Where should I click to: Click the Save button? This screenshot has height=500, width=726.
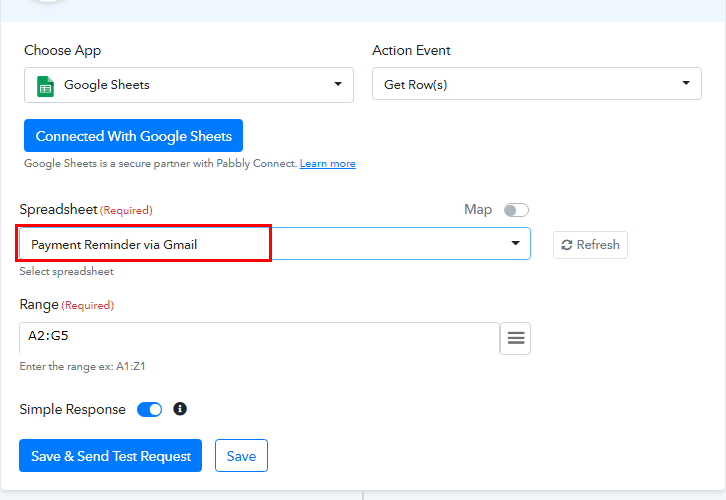(241, 456)
